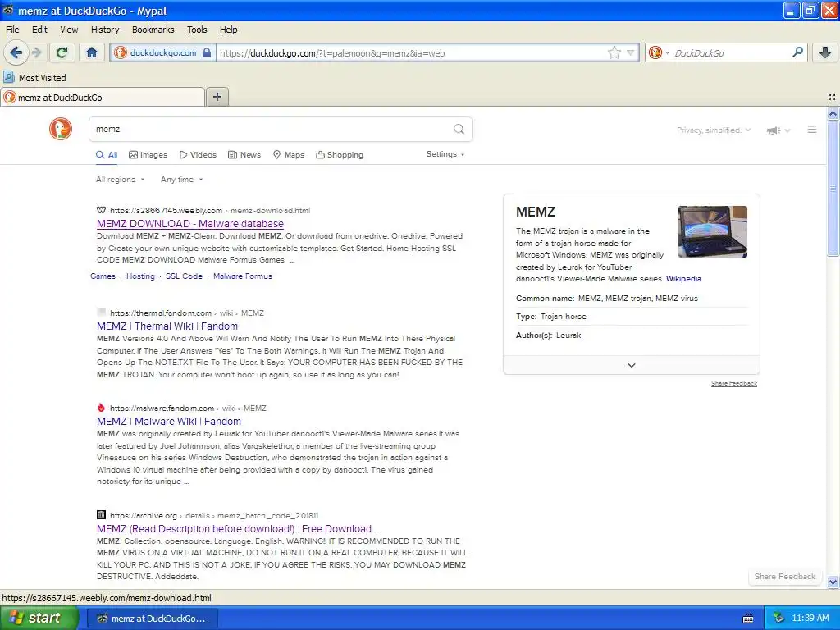Expand the MEMZ info box chevron
This screenshot has width=840, height=630.
pos(631,365)
